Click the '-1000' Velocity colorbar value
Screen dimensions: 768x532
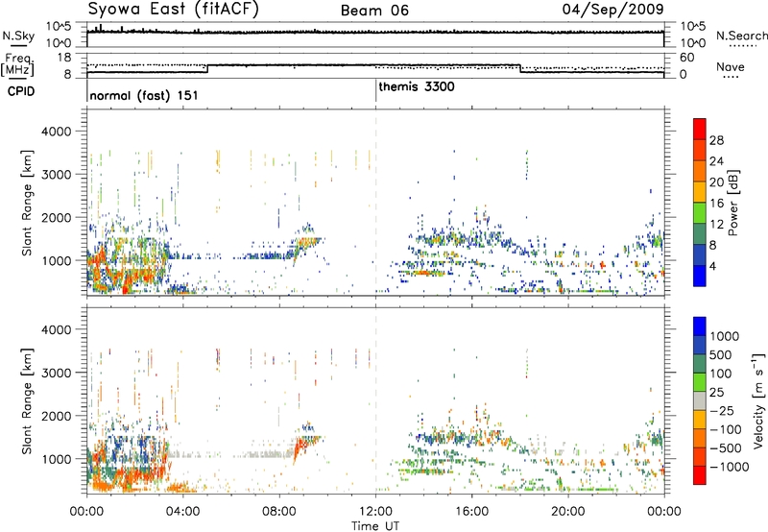point(730,467)
